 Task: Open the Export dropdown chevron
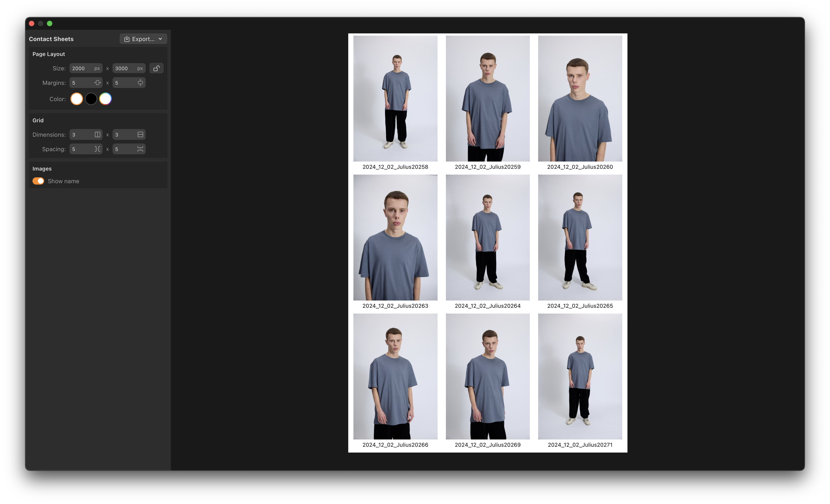[160, 39]
